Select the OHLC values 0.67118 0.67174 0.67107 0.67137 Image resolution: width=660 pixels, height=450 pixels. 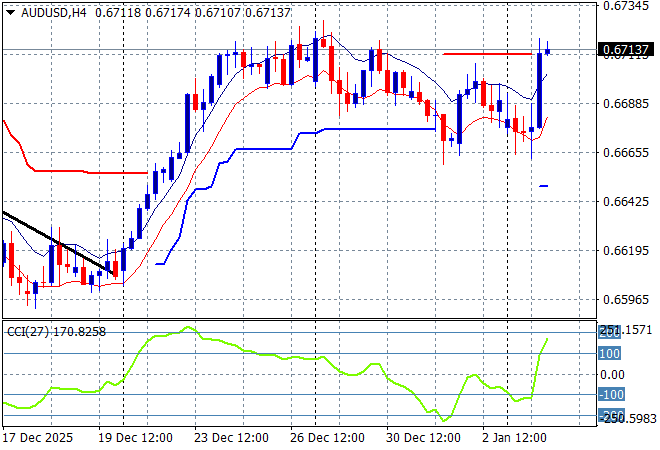coord(193,13)
